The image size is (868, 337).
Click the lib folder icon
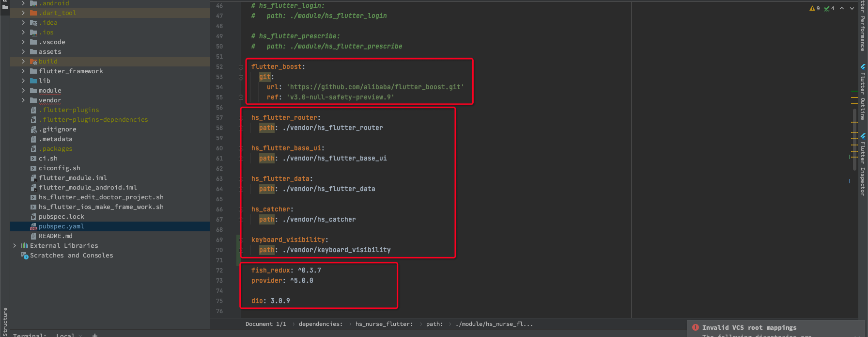point(33,81)
